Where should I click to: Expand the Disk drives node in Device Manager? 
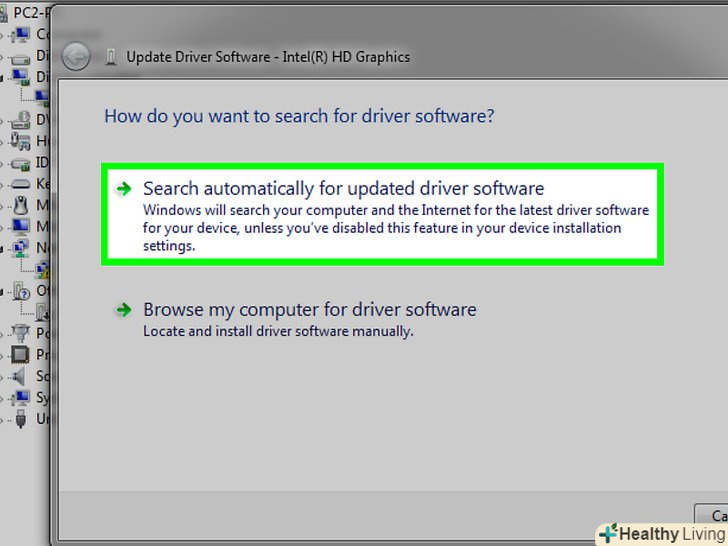pyautogui.click(x=2, y=57)
